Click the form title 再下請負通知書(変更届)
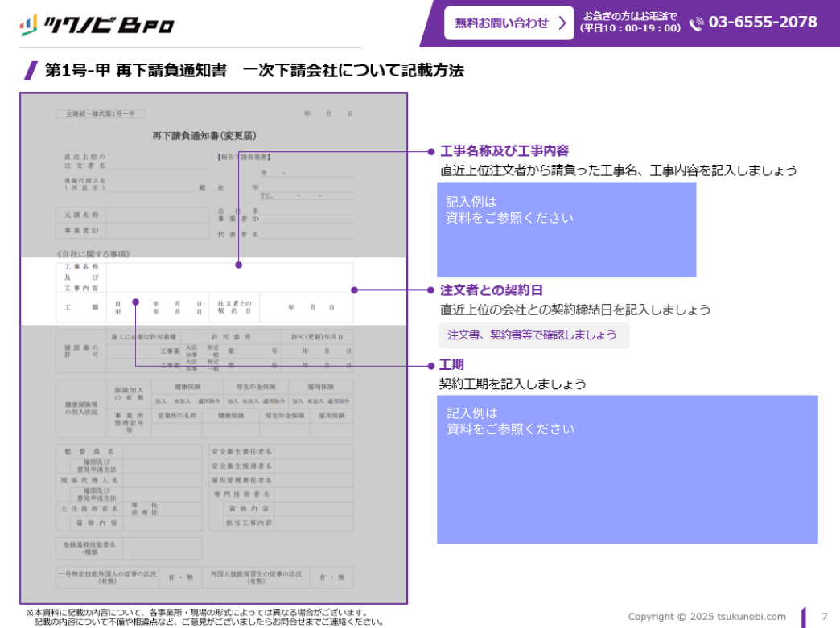The height and width of the screenshot is (628, 840). click(204, 136)
